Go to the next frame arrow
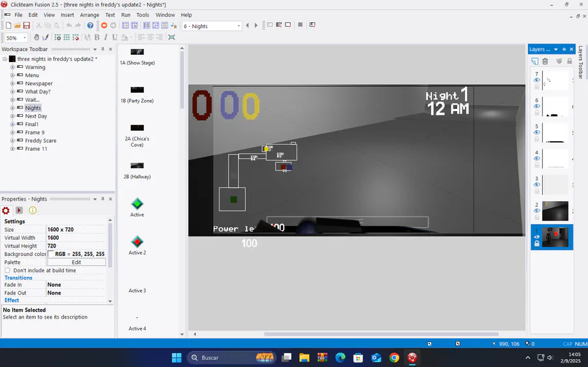Screen dimensions: 588x367 pyautogui.click(x=256, y=25)
